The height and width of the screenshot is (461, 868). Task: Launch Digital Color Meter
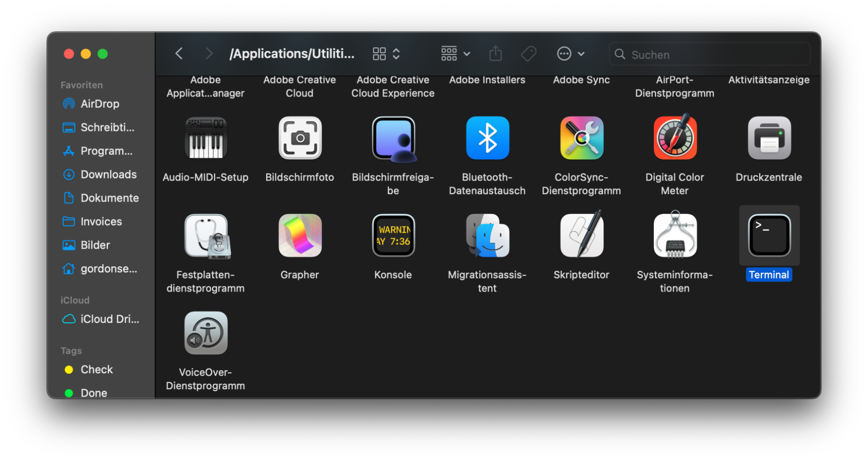[674, 138]
